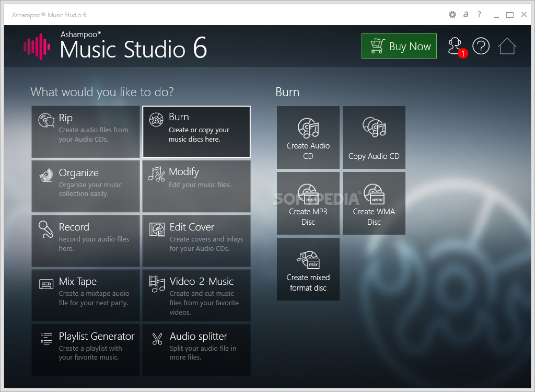Click the Mix Tape title text

click(78, 281)
